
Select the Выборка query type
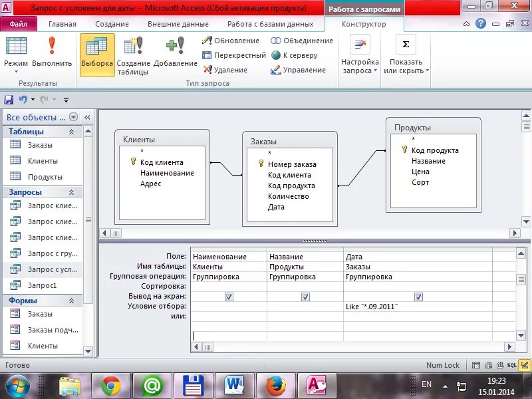pos(97,55)
